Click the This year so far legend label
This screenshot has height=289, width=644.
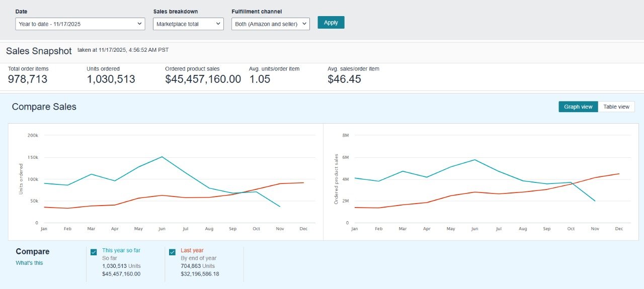[x=121, y=250]
